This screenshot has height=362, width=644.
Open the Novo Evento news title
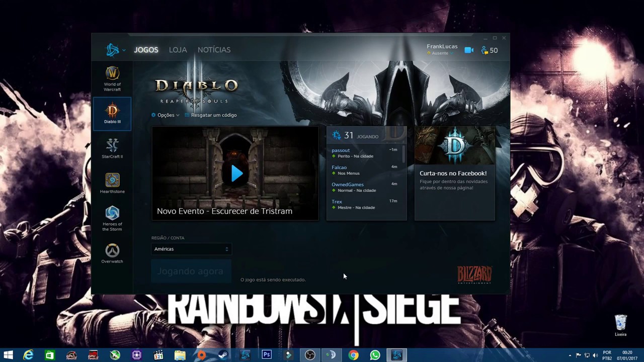pyautogui.click(x=224, y=211)
